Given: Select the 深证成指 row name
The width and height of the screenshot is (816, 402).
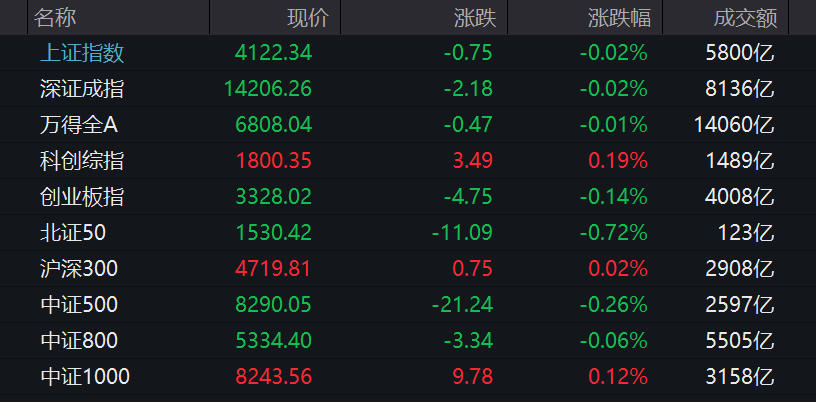Looking at the screenshot, I should pos(82,89).
